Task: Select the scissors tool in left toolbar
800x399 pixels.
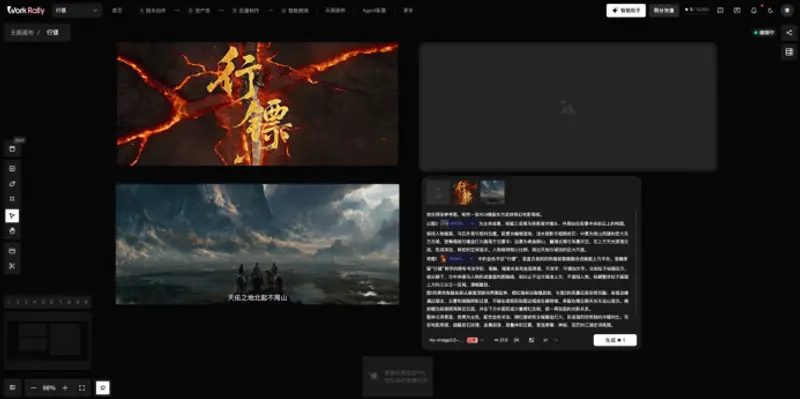Action: 12,266
